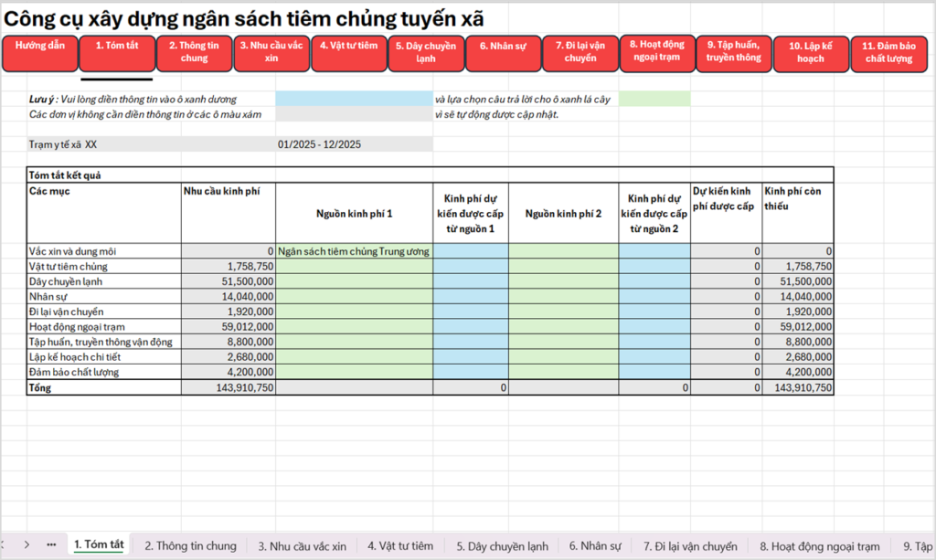This screenshot has width=936, height=560.
Task: Click red '11. Đảm bảo chất lượng' button
Action: pos(888,54)
